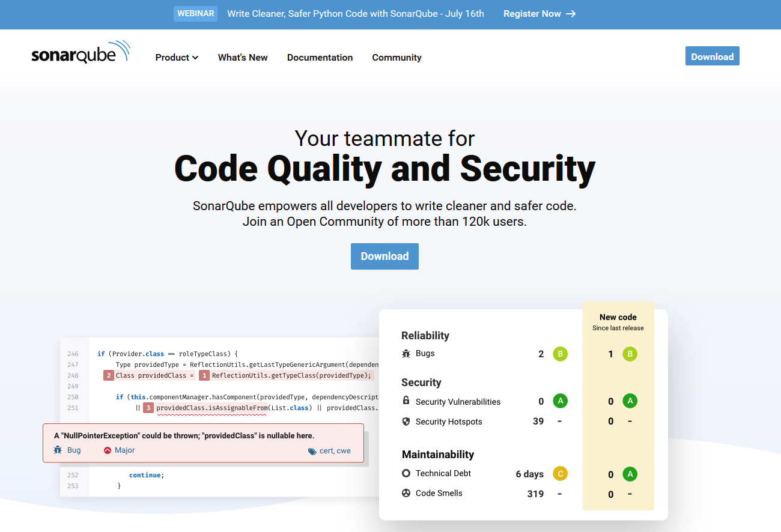Click the SonarQube logo
This screenshot has height=532, width=781.
81,52
